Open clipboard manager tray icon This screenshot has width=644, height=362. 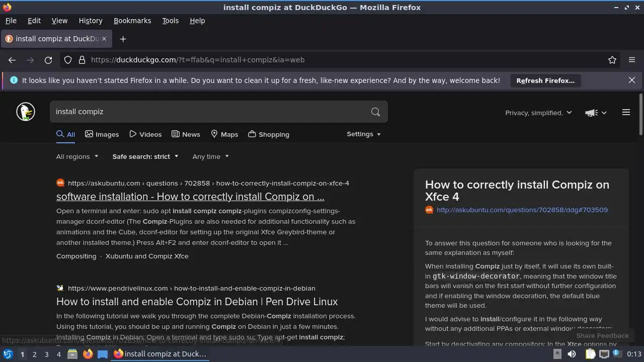591,354
